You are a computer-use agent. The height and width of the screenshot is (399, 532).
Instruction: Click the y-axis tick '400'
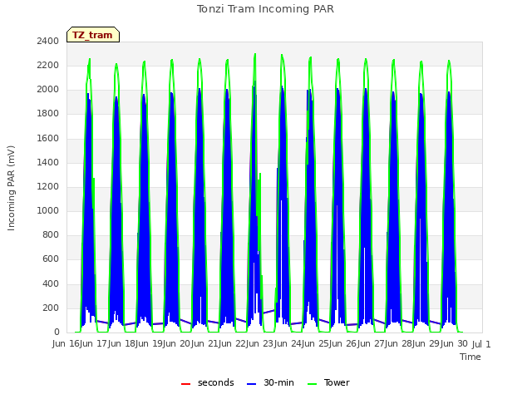[51, 283]
